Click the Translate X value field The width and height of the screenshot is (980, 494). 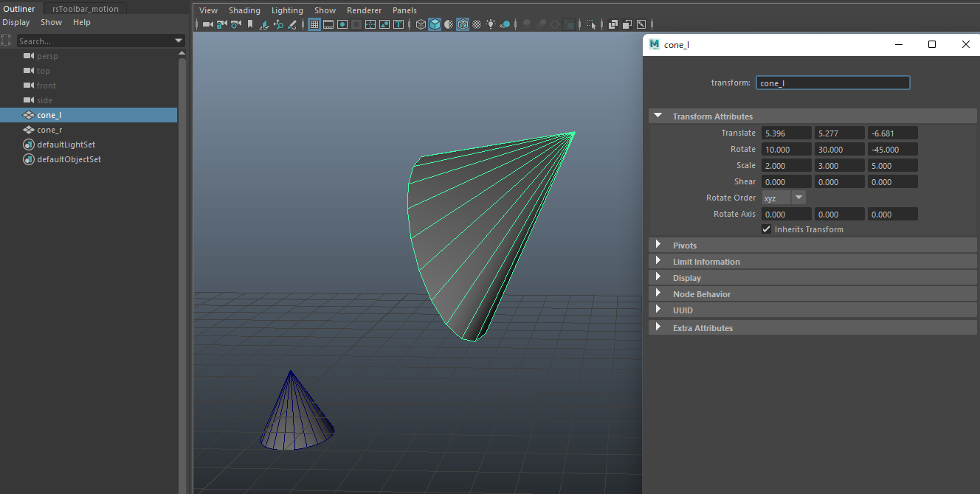click(786, 133)
